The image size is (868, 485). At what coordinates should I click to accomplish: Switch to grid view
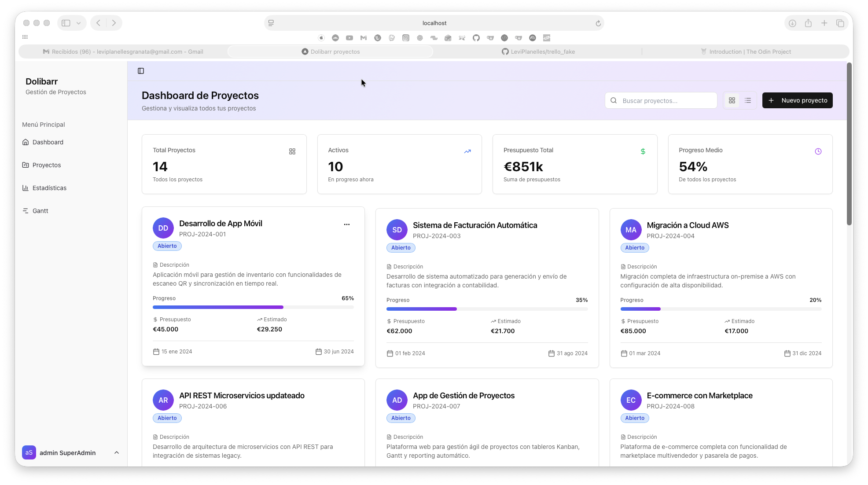[x=732, y=100]
